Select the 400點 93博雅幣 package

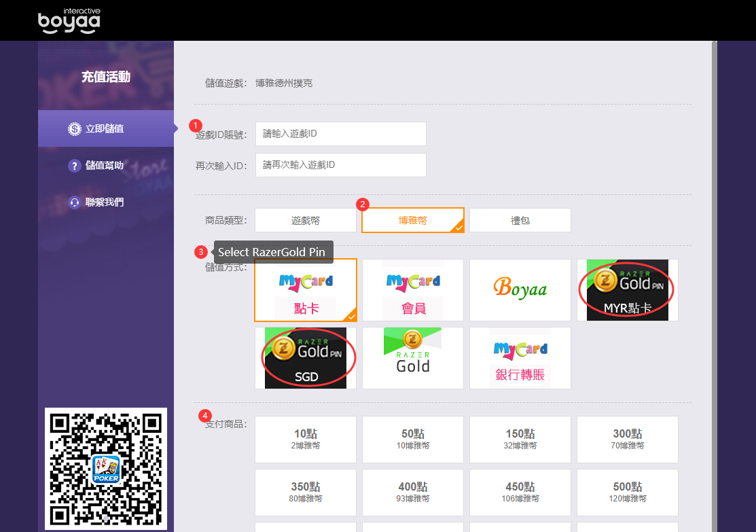[x=413, y=493]
